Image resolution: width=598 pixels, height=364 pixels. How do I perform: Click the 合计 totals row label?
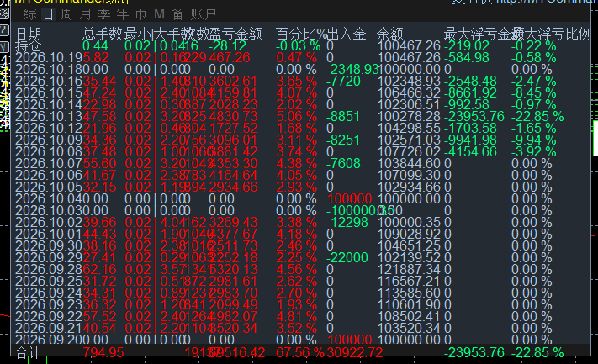29,352
